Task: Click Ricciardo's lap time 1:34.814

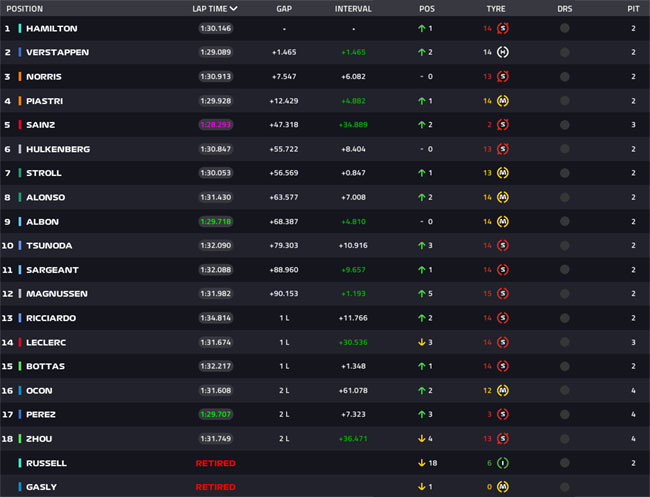Action: click(x=216, y=318)
